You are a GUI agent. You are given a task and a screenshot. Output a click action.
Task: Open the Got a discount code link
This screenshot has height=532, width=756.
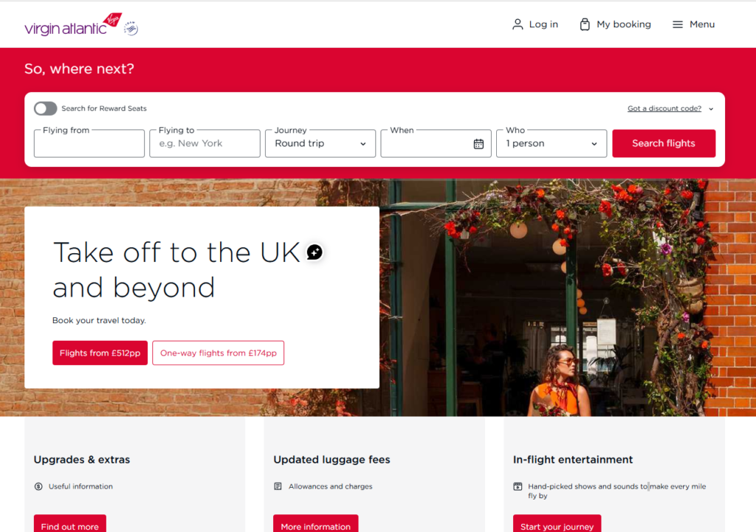(664, 108)
